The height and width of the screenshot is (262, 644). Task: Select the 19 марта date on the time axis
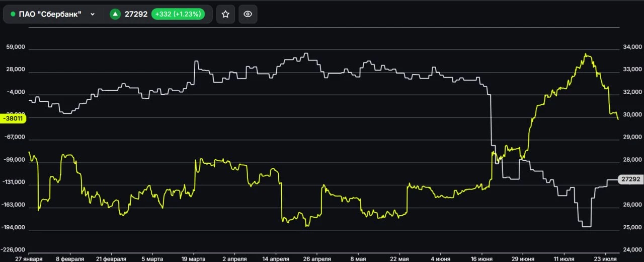[193, 258]
